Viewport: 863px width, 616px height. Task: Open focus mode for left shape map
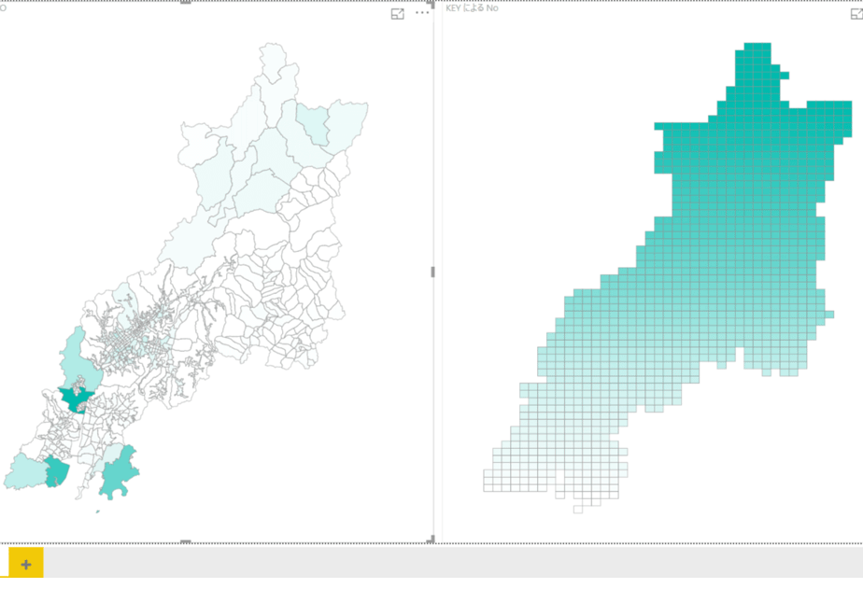[397, 14]
